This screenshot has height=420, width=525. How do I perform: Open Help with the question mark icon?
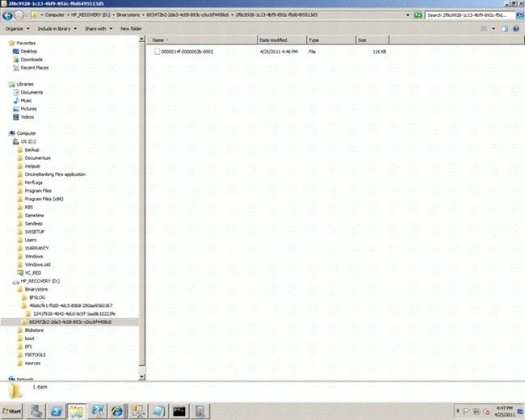516,28
